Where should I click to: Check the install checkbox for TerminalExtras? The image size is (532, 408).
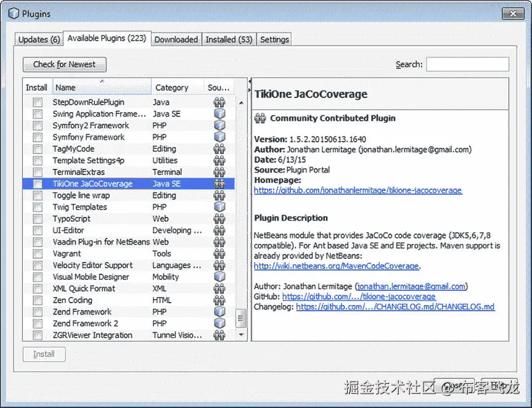coord(37,172)
